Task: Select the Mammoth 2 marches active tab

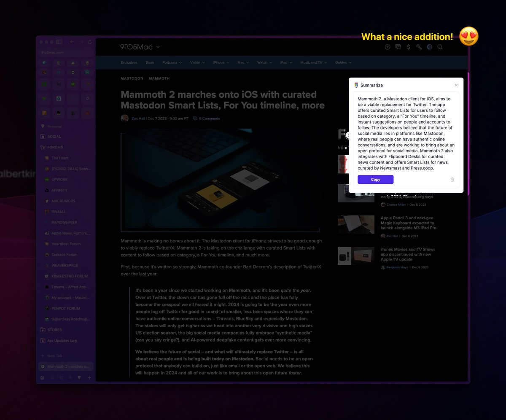Action: click(66, 366)
